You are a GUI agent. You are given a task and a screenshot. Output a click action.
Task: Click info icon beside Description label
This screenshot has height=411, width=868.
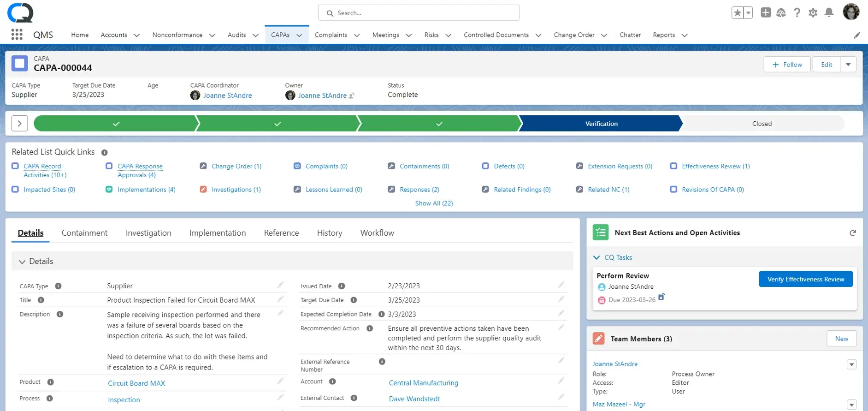[x=60, y=314]
